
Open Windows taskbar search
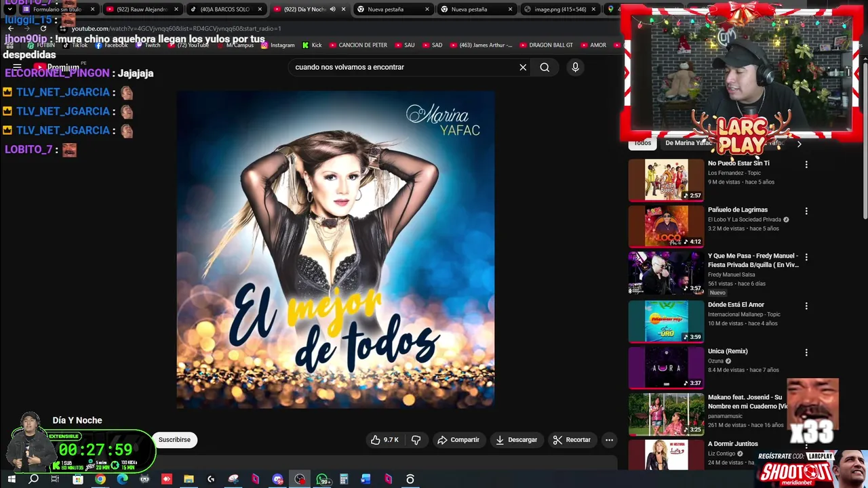click(33, 479)
